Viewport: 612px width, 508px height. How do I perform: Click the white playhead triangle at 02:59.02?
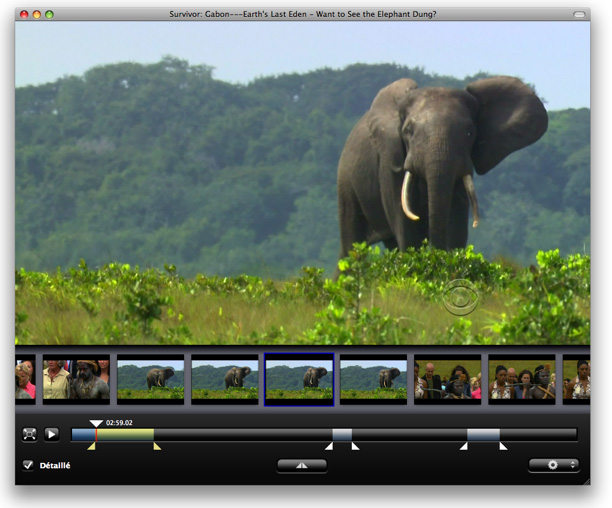[96, 423]
